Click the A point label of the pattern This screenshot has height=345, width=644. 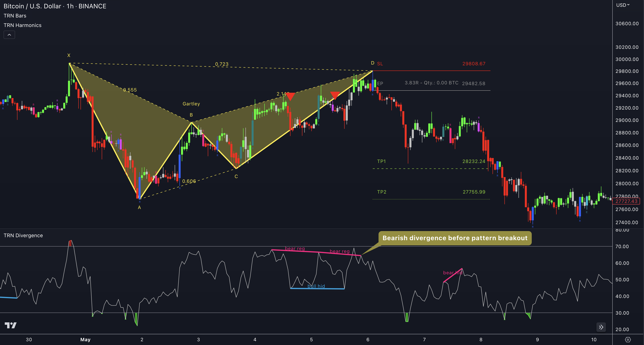(140, 207)
